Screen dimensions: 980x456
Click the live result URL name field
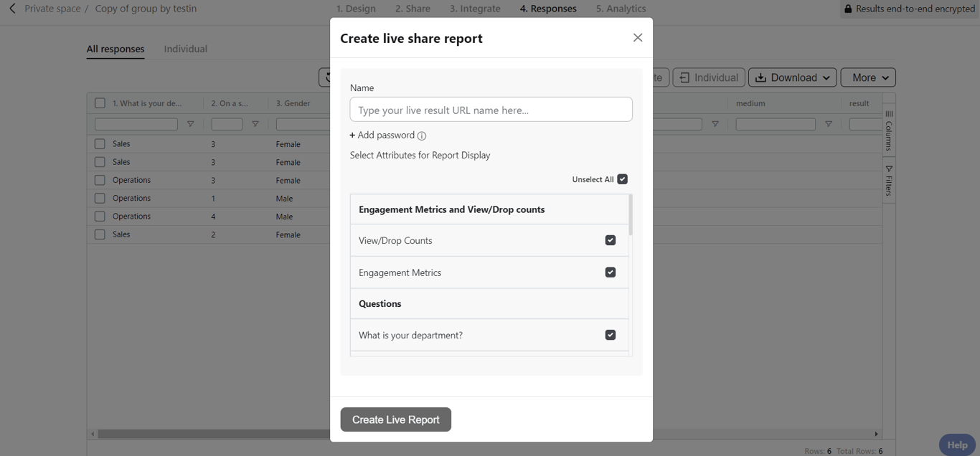point(491,110)
